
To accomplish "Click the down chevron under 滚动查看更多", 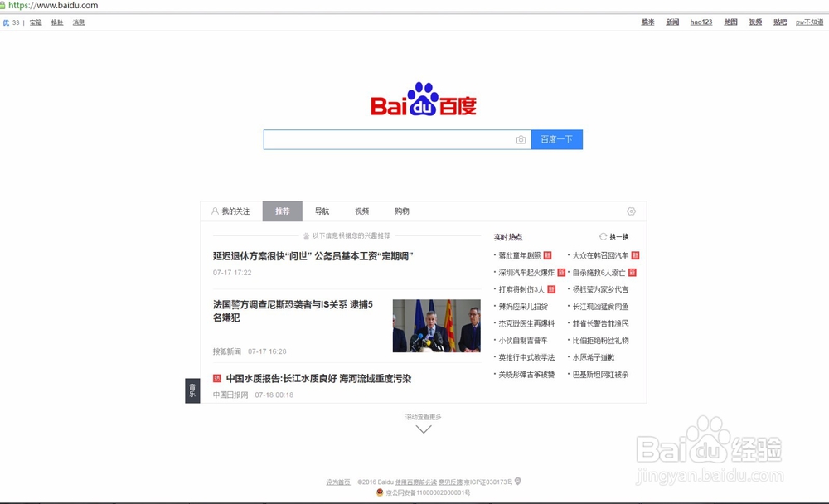I will 424,429.
